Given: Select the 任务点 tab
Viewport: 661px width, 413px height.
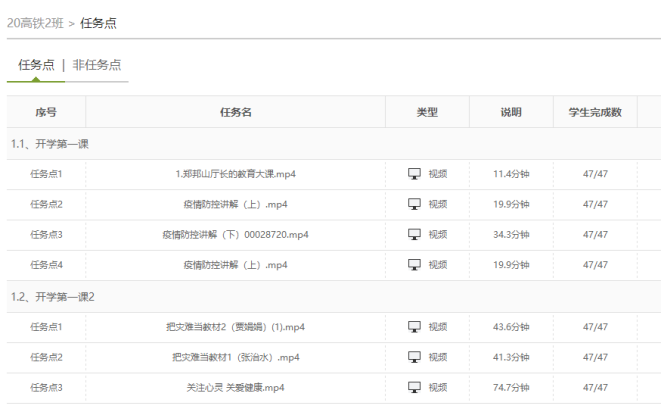Looking at the screenshot, I should click(x=36, y=65).
